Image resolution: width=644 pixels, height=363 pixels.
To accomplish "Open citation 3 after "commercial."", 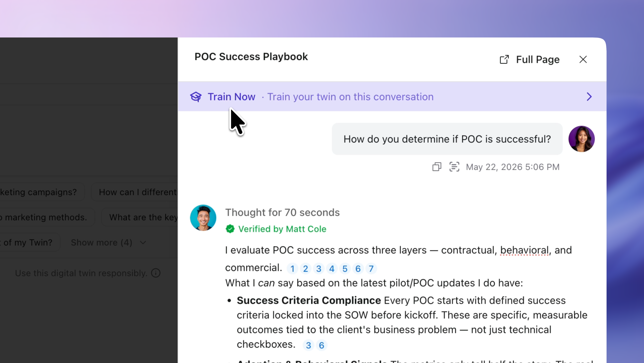I will click(x=319, y=269).
